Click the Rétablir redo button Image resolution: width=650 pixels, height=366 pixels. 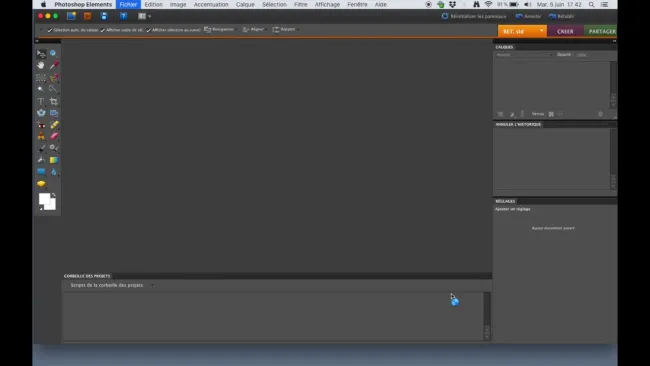click(562, 16)
